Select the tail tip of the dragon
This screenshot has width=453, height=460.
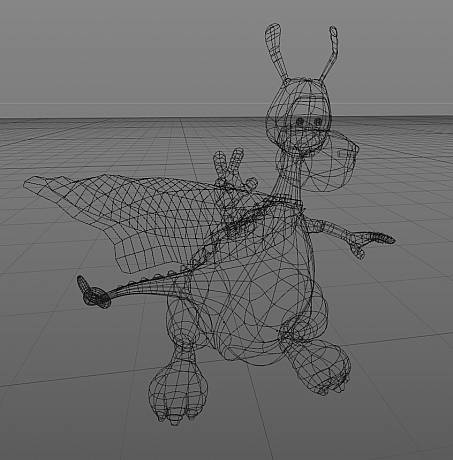93,292
